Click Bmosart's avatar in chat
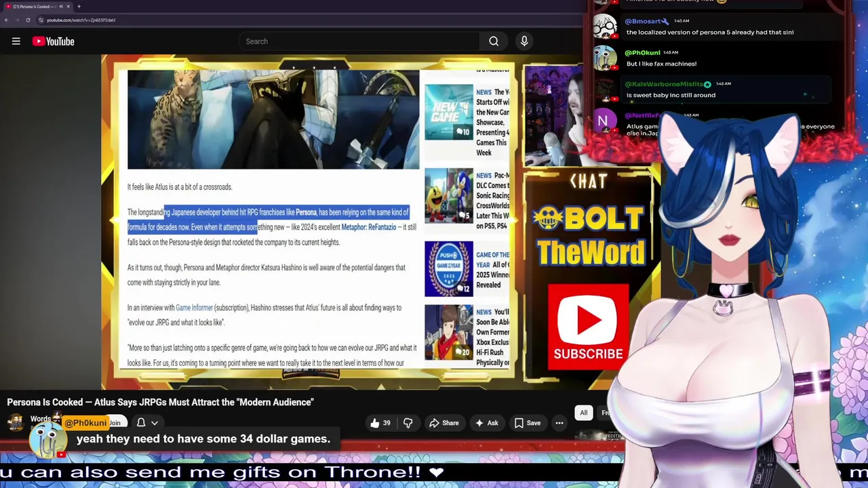The width and height of the screenshot is (868, 488). (604, 26)
